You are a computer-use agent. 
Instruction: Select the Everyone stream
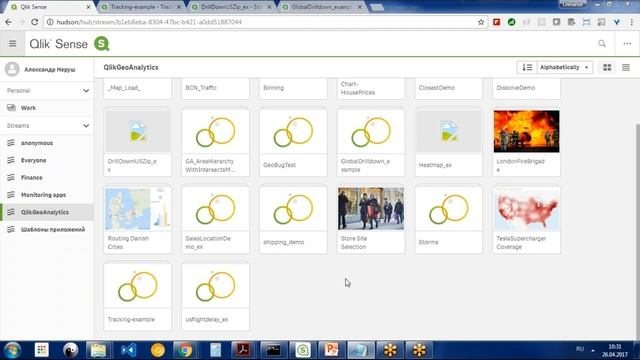47,160
